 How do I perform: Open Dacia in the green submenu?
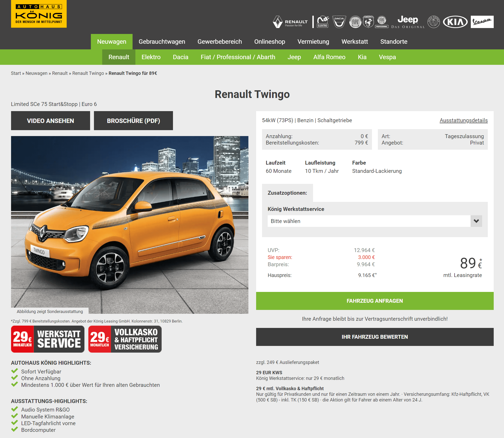[180, 57]
